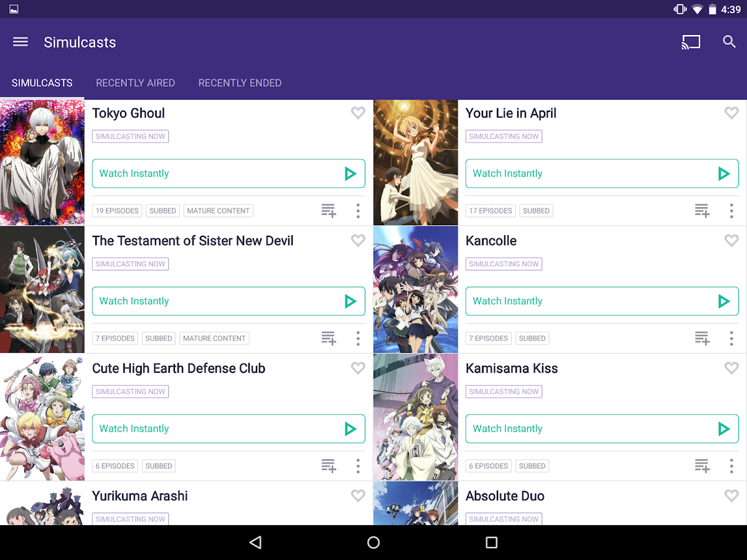This screenshot has height=560, width=747.
Task: Select the Simulcasts tab
Action: point(42,83)
